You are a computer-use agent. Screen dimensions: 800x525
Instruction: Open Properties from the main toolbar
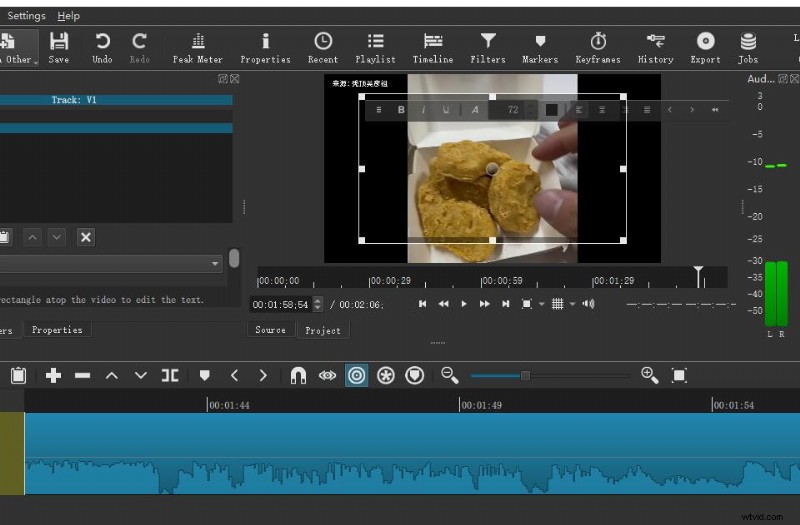pyautogui.click(x=265, y=48)
